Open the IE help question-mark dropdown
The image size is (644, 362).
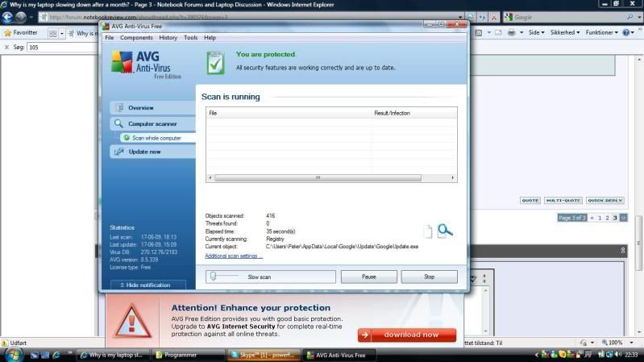point(629,32)
